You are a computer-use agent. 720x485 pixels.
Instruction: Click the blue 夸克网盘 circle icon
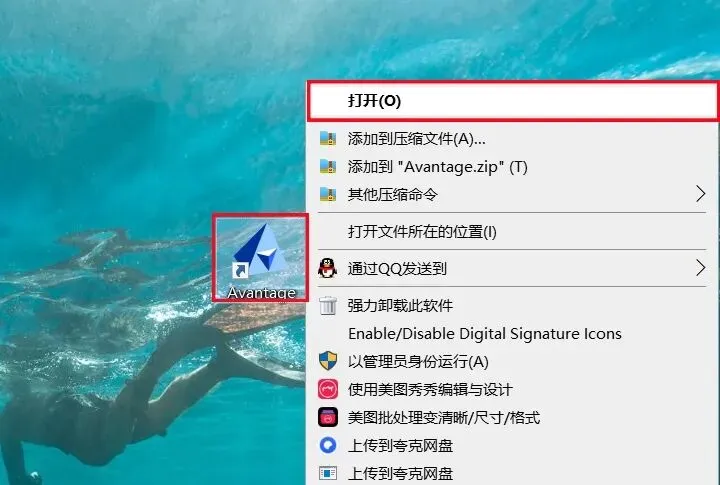click(x=328, y=446)
